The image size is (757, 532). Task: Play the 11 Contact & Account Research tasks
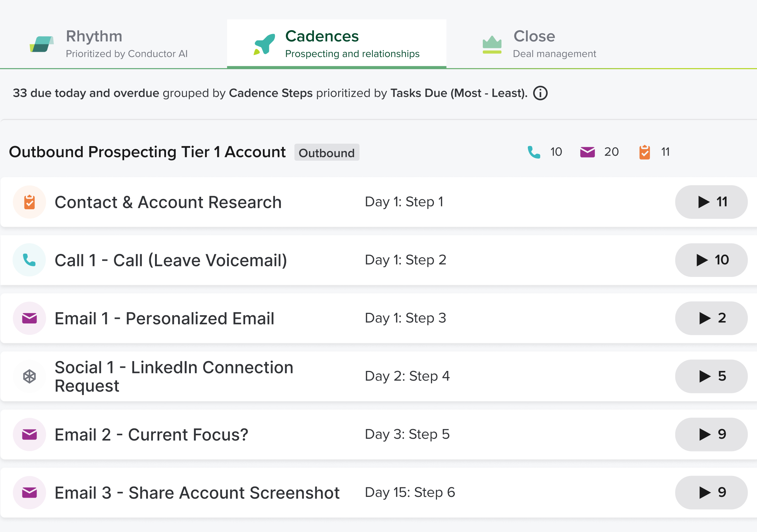(711, 202)
